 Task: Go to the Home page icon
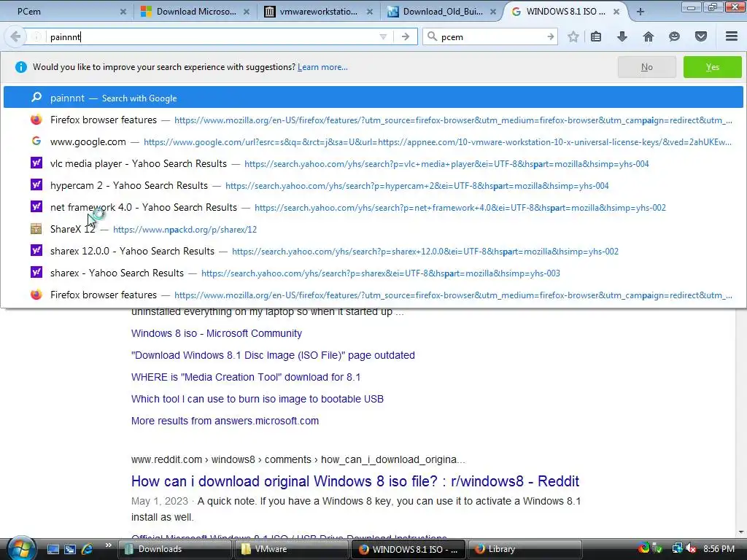649,36
